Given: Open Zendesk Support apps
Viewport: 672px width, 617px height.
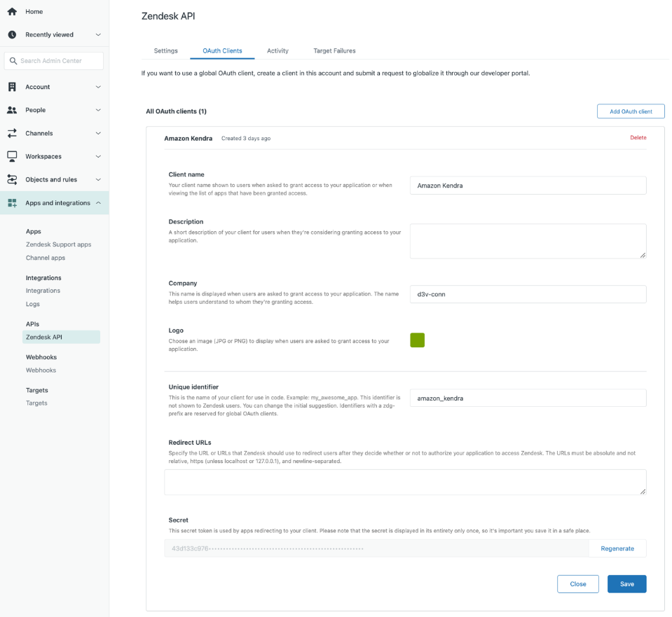Looking at the screenshot, I should tap(58, 244).
